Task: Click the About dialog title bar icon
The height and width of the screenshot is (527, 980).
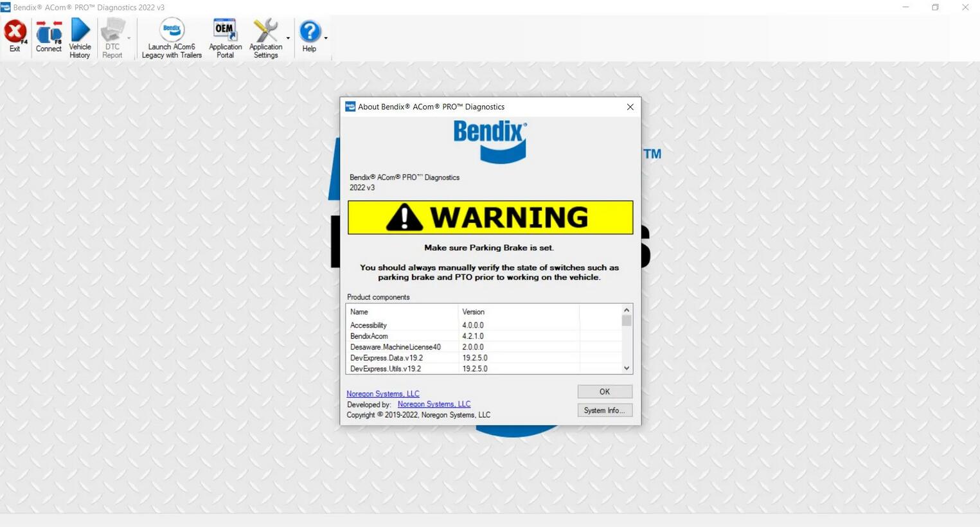Action: (350, 107)
